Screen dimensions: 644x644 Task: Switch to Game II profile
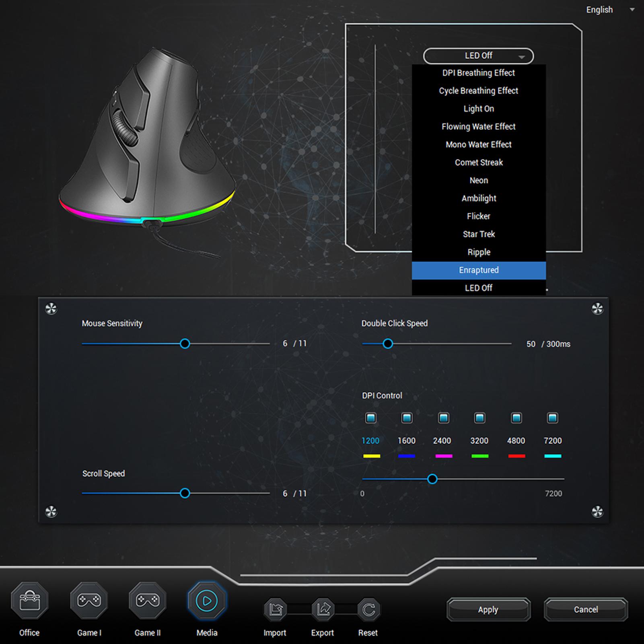coord(148,601)
